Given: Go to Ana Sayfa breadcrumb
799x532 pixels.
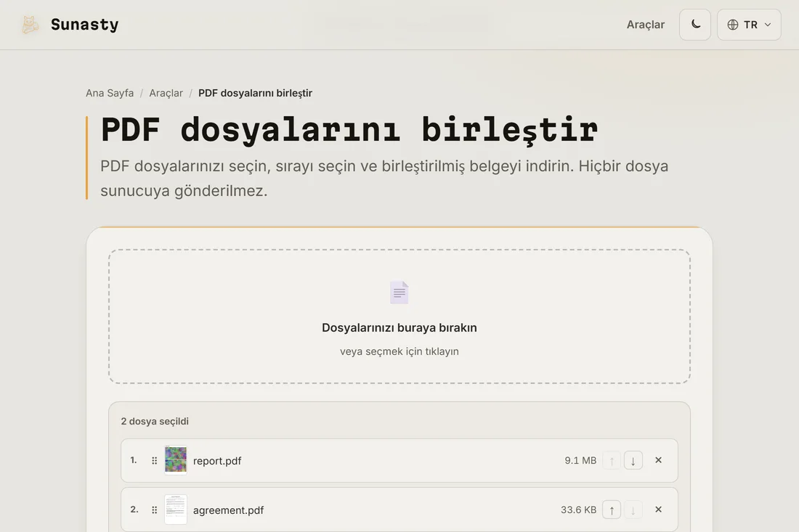Looking at the screenshot, I should pos(110,93).
